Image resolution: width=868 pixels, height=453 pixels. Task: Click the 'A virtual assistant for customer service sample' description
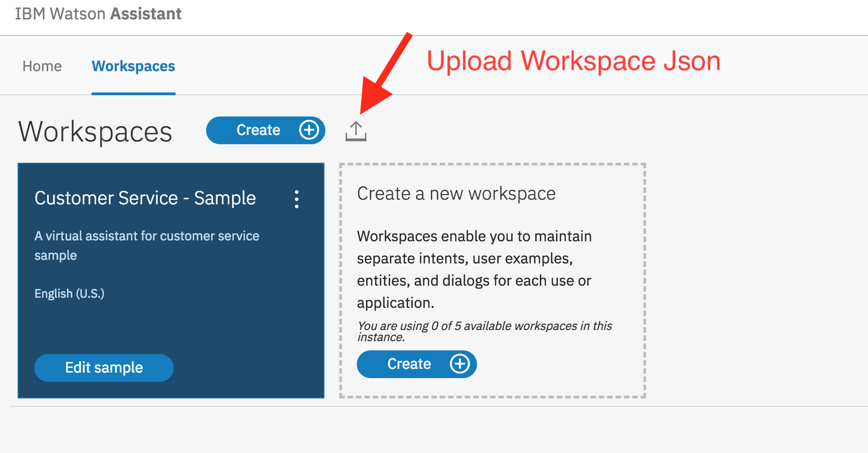click(x=147, y=245)
